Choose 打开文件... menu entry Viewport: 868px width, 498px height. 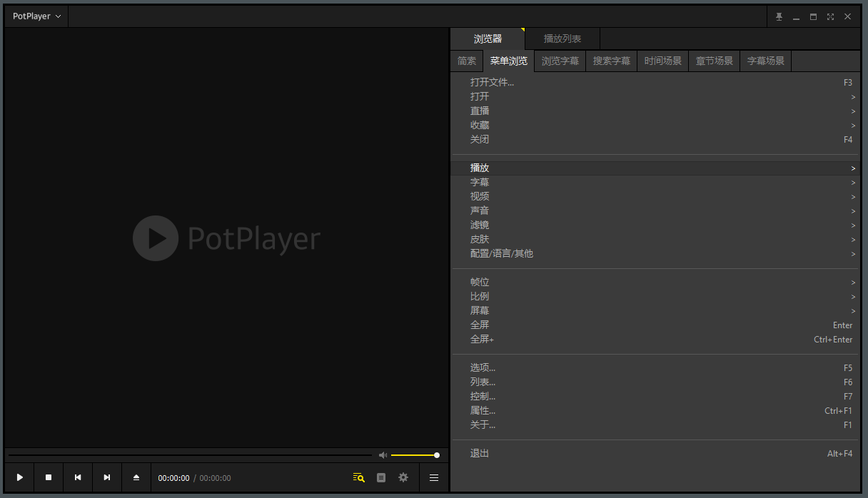click(x=655, y=83)
